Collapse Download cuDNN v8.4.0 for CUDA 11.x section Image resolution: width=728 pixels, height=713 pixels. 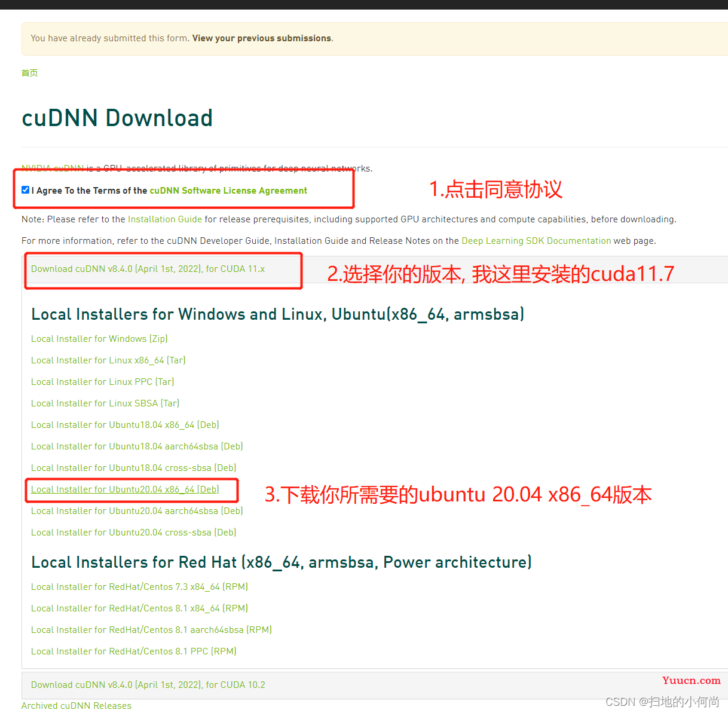148,269
